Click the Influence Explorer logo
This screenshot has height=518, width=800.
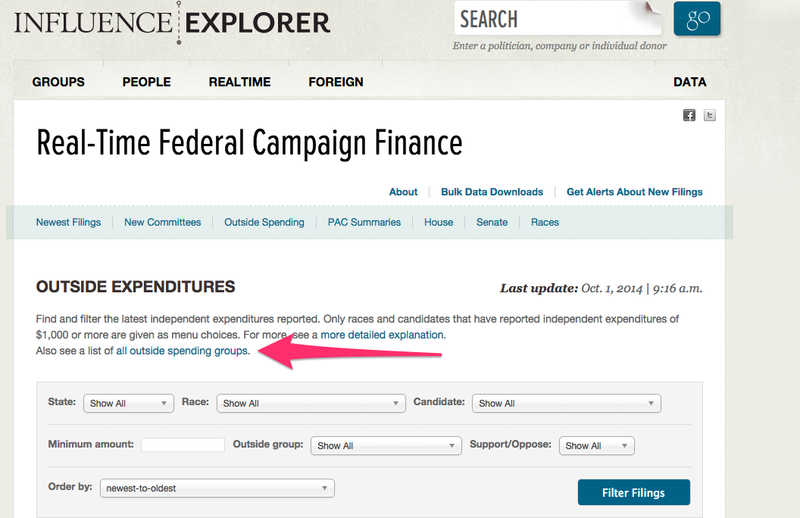[171, 21]
